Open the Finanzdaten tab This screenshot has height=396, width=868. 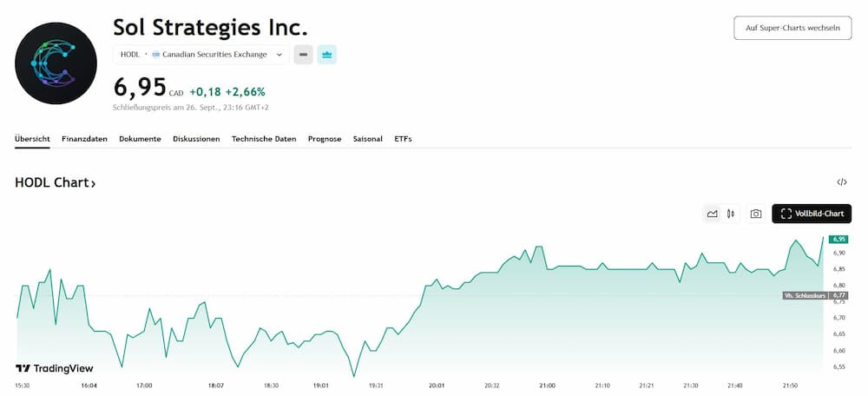pos(84,139)
